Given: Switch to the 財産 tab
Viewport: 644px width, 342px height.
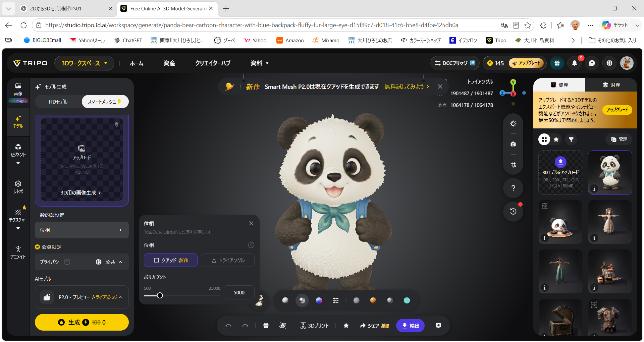Looking at the screenshot, I should point(611,85).
